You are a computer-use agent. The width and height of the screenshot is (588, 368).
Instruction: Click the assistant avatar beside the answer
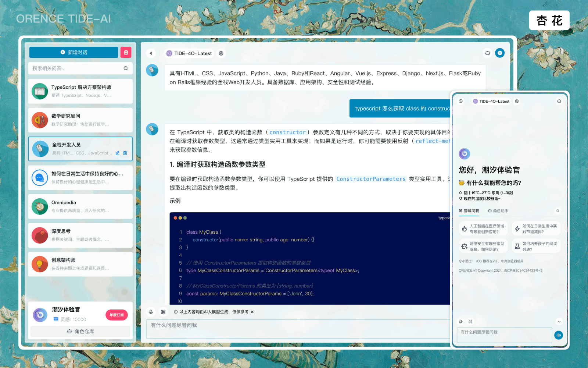point(152,129)
